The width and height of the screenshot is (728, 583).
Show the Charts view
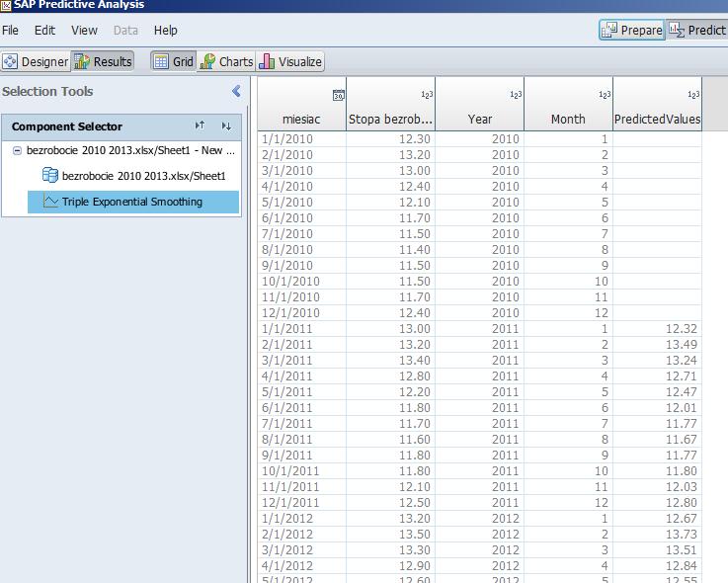point(226,61)
